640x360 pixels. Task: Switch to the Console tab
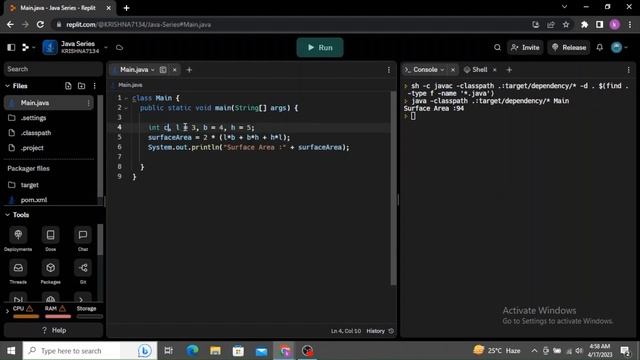424,70
